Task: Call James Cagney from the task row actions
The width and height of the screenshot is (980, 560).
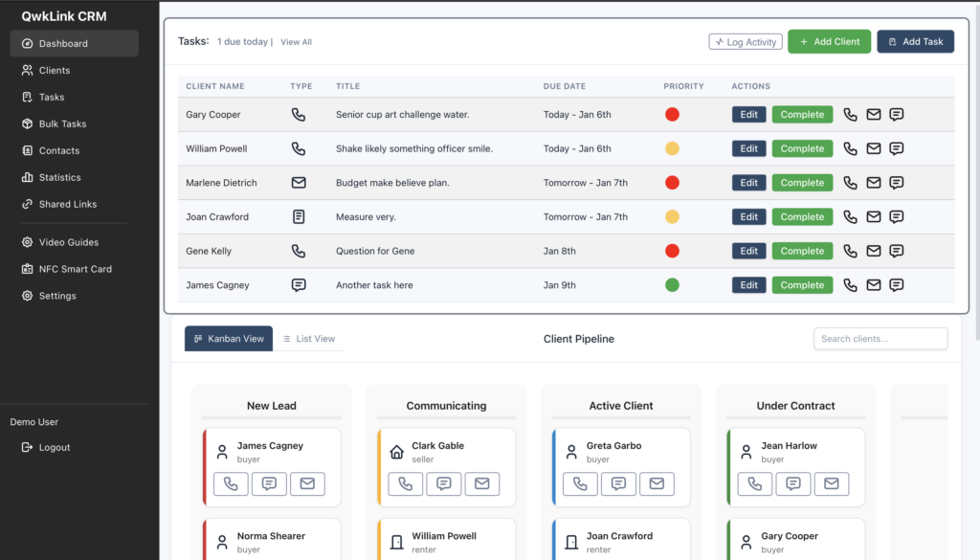Action: pyautogui.click(x=850, y=285)
